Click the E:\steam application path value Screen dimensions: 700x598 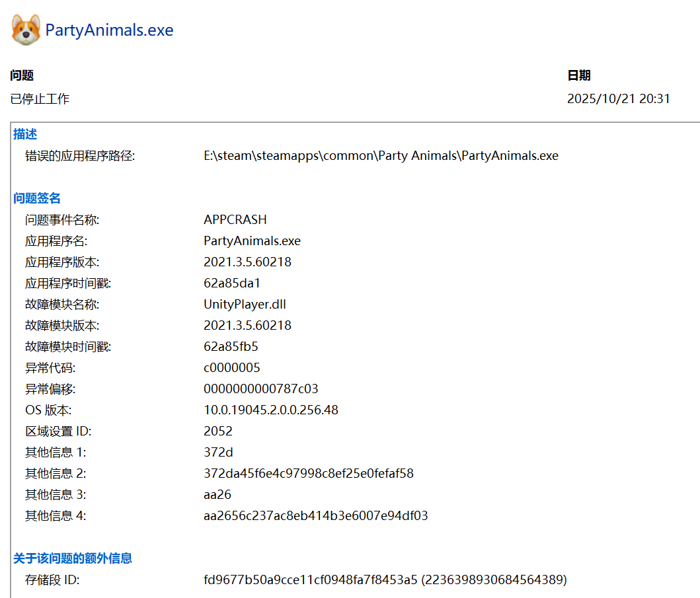point(381,156)
